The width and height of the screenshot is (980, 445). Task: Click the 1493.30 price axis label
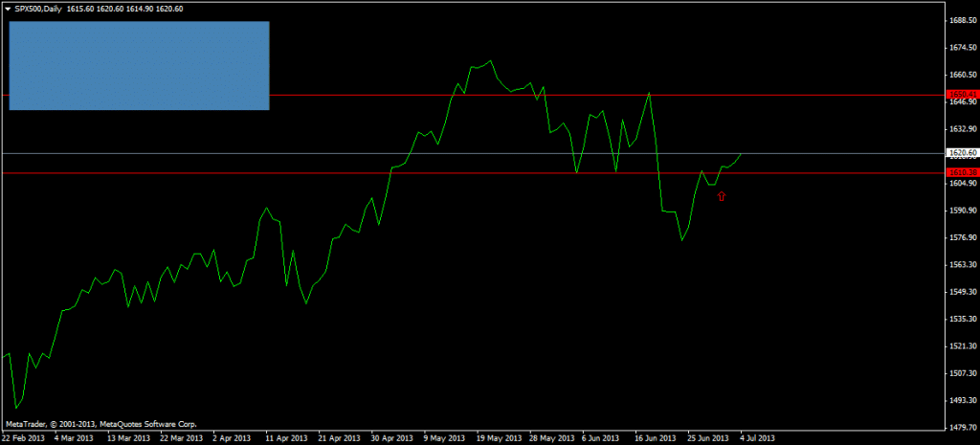click(963, 400)
